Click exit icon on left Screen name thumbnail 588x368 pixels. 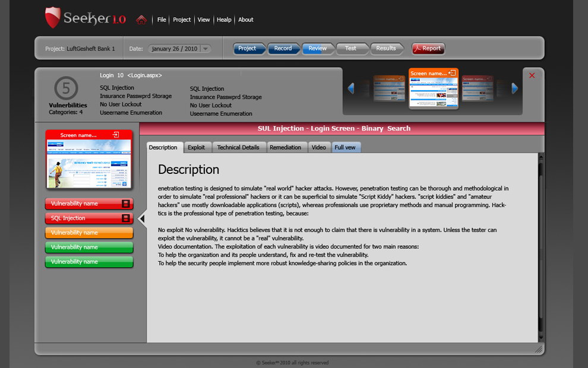click(x=116, y=135)
